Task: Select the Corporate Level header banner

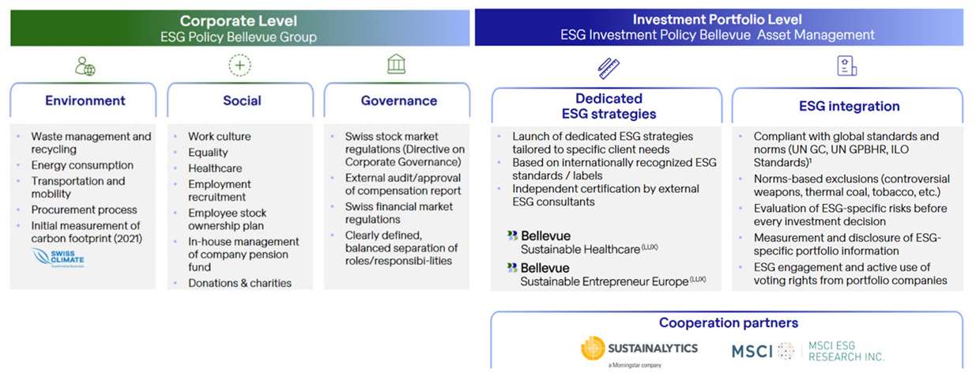Action: (239, 28)
